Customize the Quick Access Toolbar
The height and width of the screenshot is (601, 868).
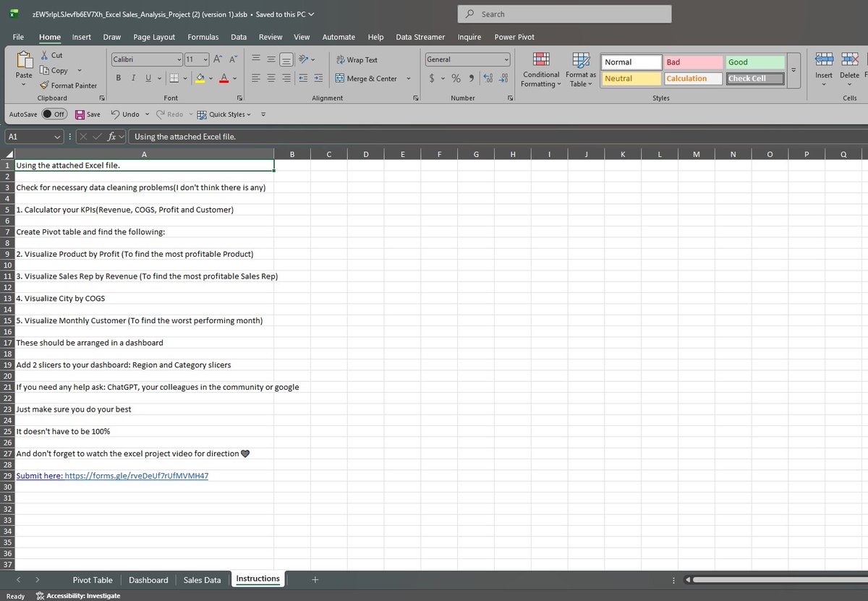coord(263,114)
